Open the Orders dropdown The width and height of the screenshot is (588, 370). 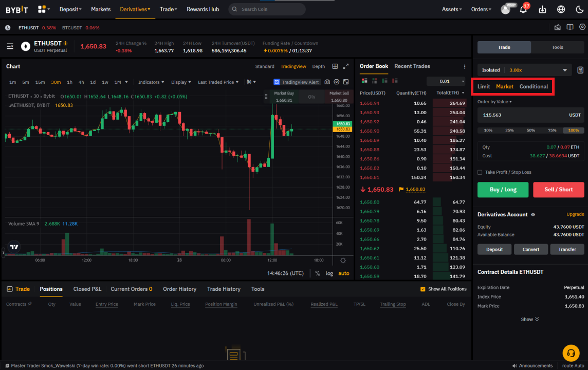pos(481,9)
